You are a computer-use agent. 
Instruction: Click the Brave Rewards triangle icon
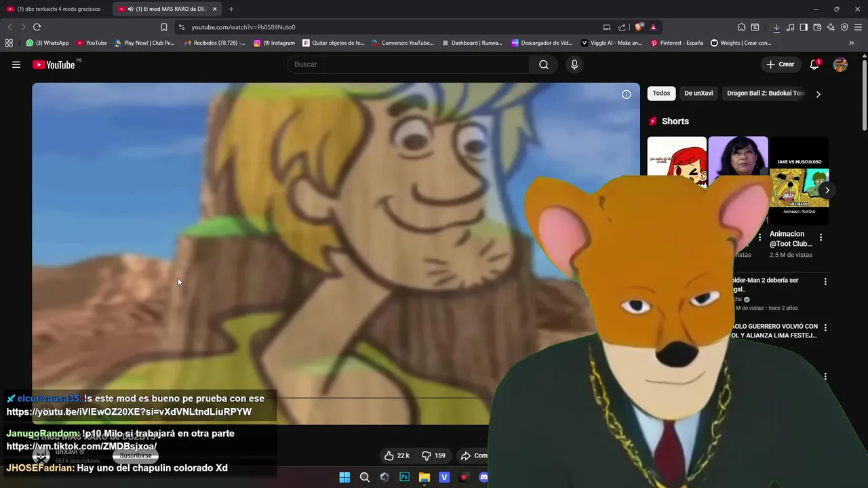[653, 27]
